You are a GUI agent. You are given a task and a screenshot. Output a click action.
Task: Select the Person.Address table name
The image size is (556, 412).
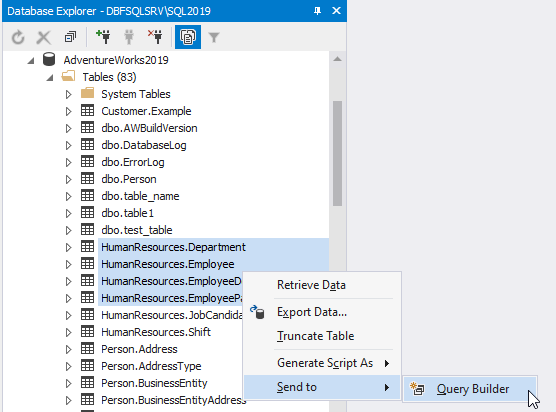pyautogui.click(x=139, y=349)
